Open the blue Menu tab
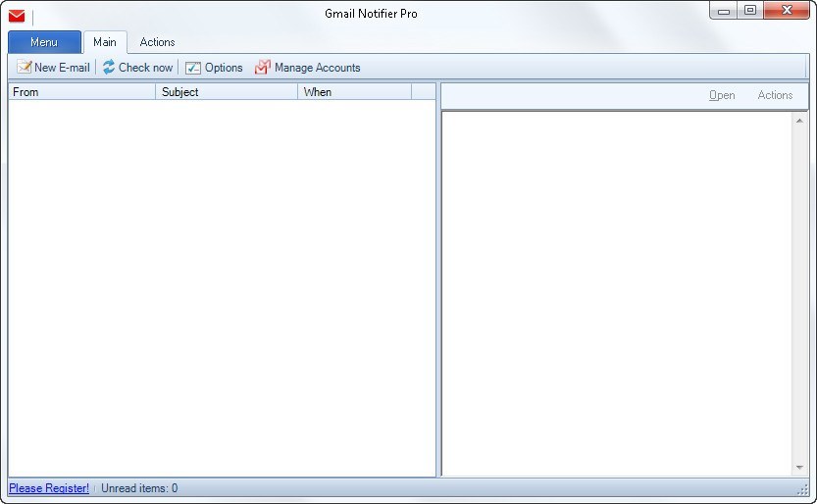The width and height of the screenshot is (817, 504). click(x=44, y=42)
